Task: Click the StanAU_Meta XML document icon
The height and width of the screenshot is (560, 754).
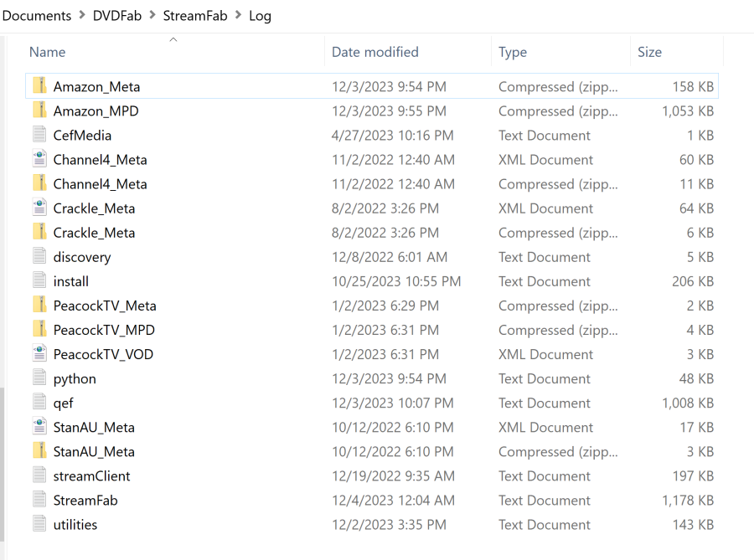Action: 39,427
